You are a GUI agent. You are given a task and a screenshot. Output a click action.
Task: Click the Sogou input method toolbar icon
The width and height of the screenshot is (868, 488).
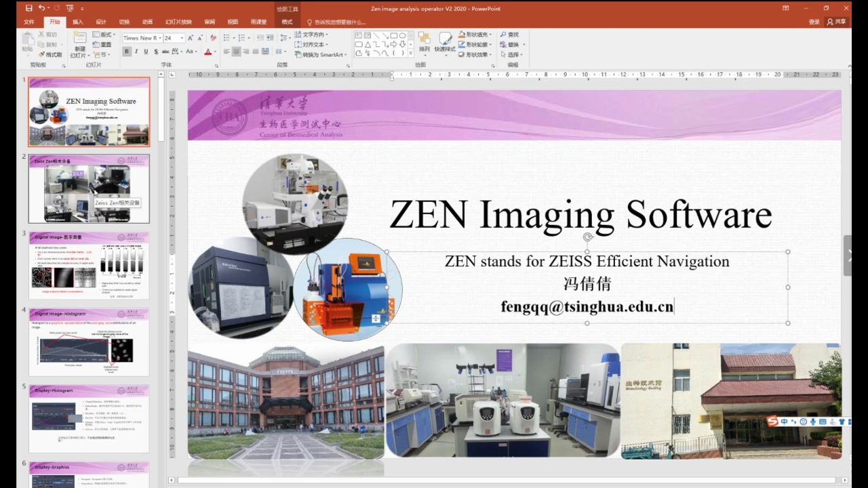(x=773, y=422)
